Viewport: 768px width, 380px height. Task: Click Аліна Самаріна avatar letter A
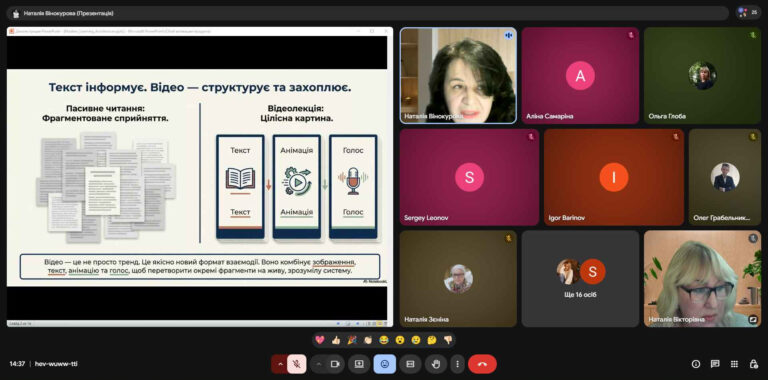[580, 75]
